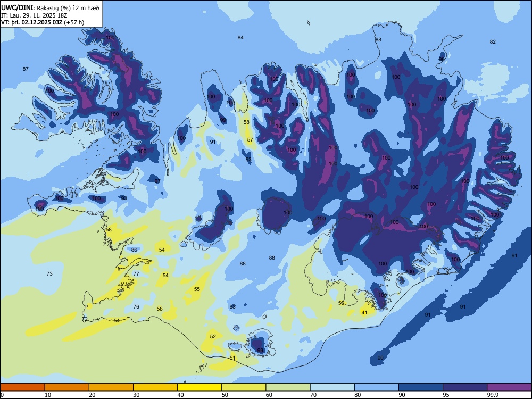Click the map value '73' in southwest sea

click(x=49, y=274)
